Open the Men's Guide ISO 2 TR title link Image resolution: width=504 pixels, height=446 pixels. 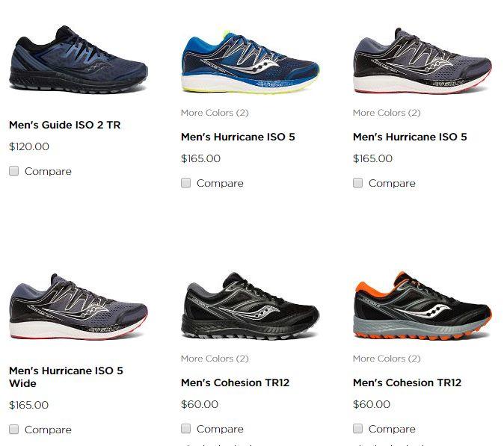(65, 125)
